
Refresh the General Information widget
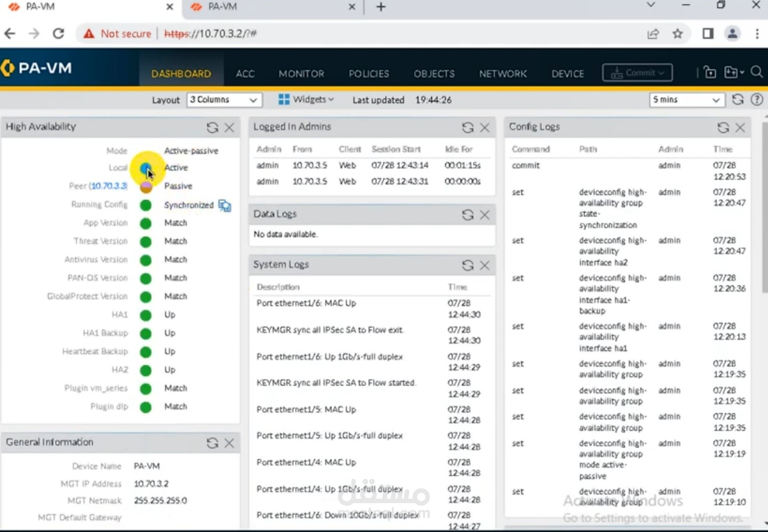pos(212,443)
